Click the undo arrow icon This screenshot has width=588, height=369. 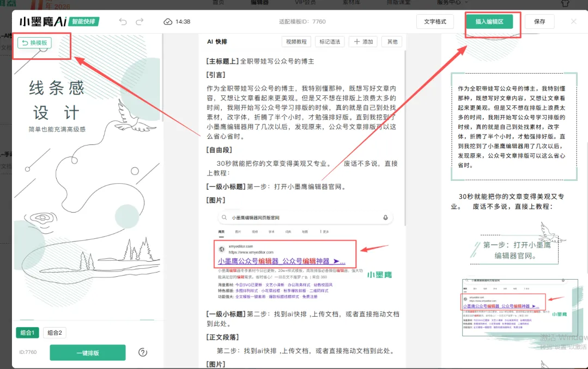[123, 21]
